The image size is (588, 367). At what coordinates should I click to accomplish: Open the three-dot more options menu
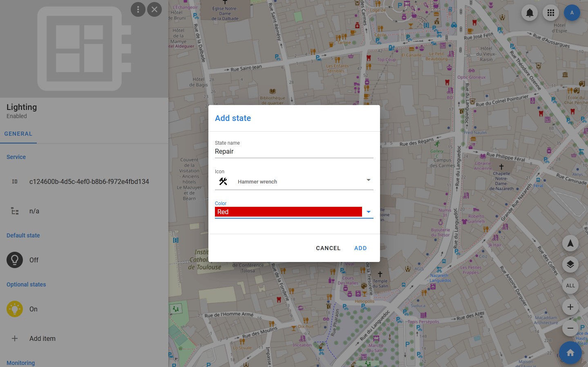[x=138, y=9]
